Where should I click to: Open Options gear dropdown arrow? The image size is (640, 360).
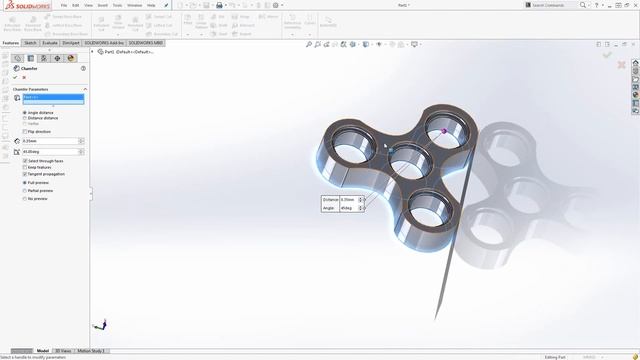[282, 5]
